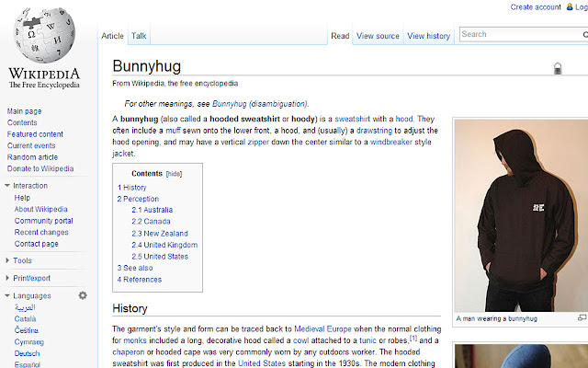The image size is (588, 368).
Task: Jump to 1 History in contents
Action: (131, 188)
